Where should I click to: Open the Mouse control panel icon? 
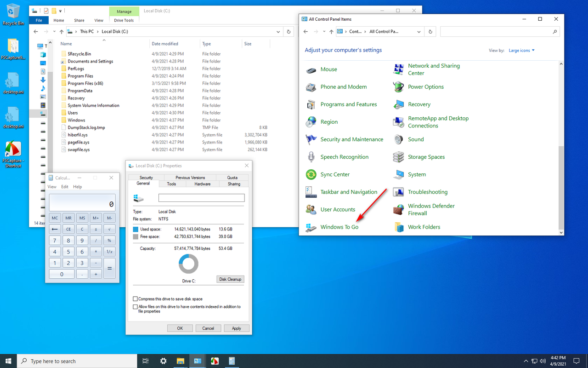pos(311,69)
